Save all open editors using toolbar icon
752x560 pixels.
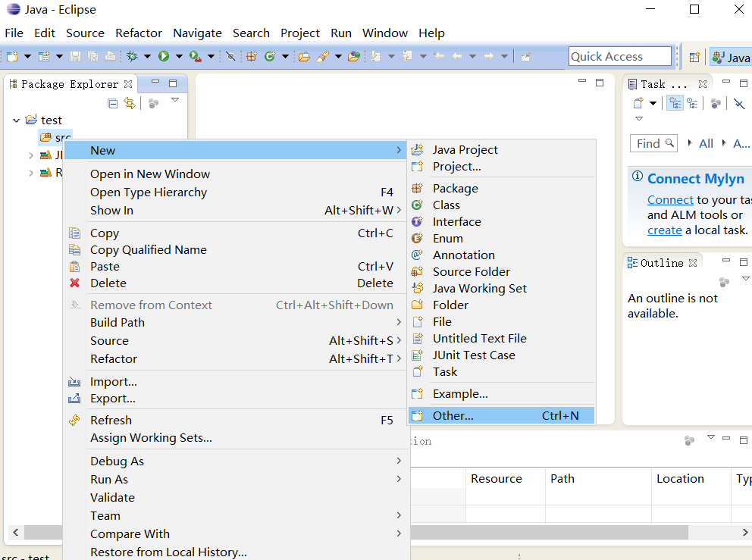coord(92,56)
